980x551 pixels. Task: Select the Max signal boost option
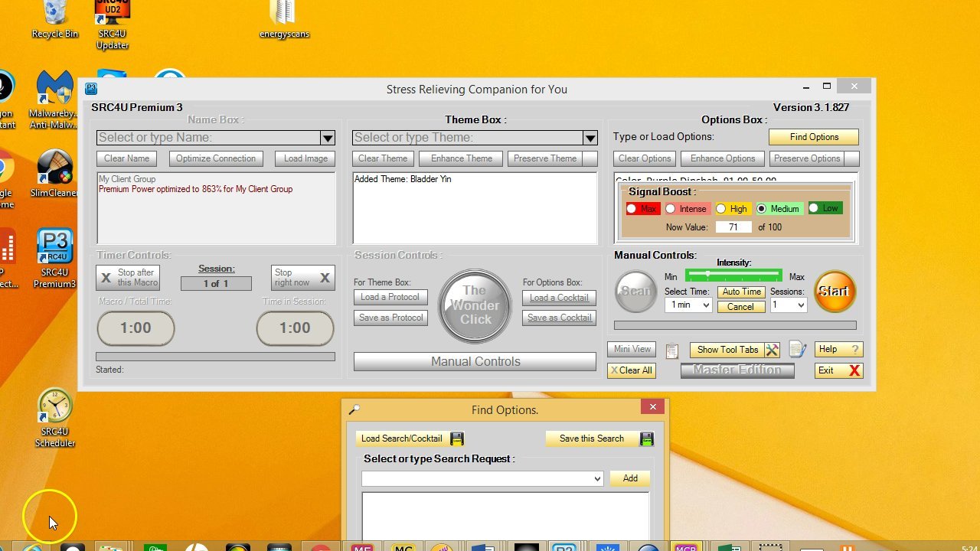(x=632, y=209)
